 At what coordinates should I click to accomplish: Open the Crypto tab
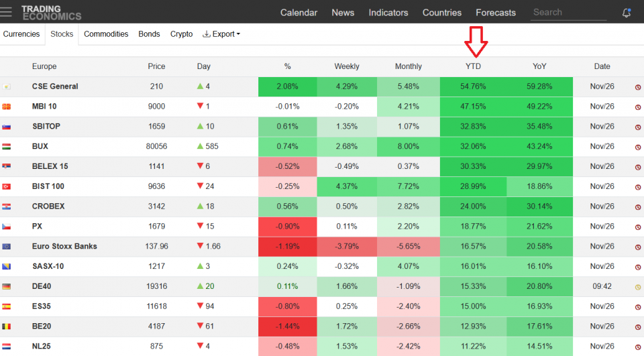182,34
